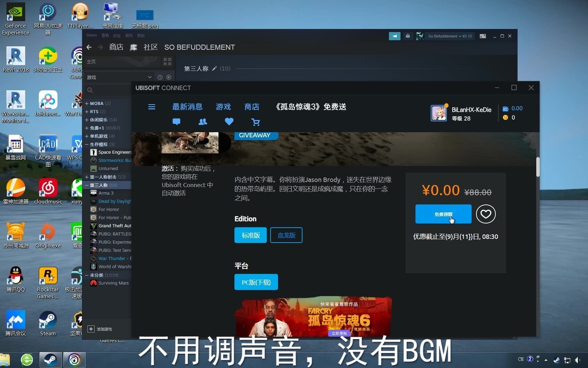Open the 游戏 filter dropdown in Steam
This screenshot has width=588, height=368.
point(119,77)
